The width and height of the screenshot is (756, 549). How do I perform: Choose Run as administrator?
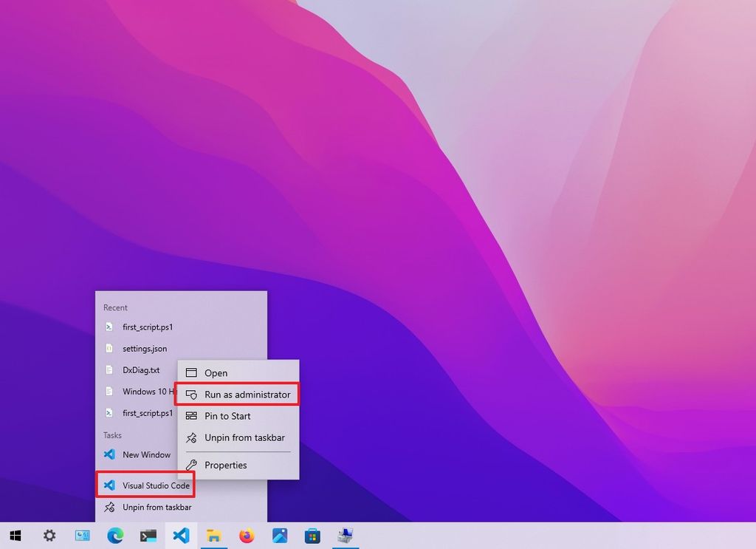pos(238,394)
